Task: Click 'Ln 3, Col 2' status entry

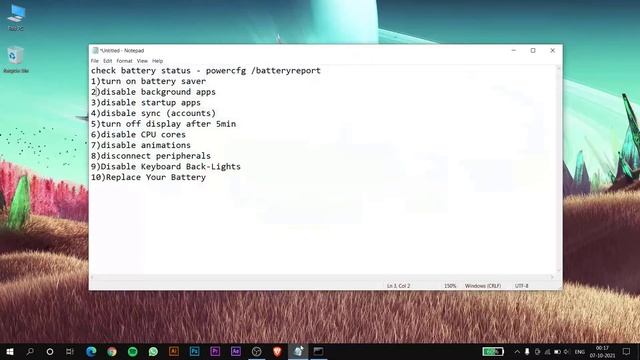Action: (398, 286)
